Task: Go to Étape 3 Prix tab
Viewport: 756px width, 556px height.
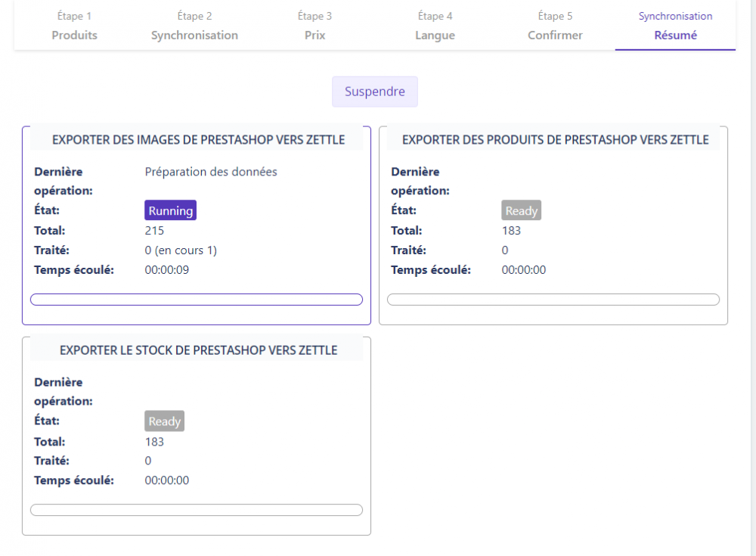Action: click(x=314, y=26)
